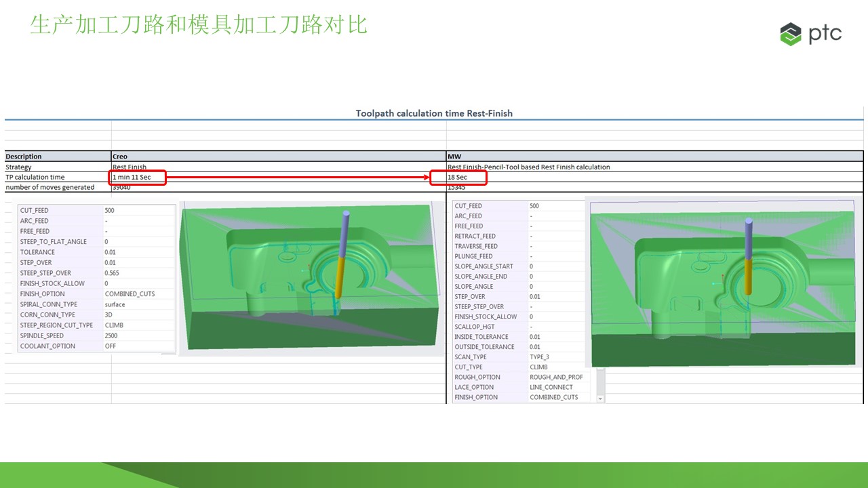
Task: Click Creo STEEP_STEP_OVER value 0.565
Action: point(112,273)
